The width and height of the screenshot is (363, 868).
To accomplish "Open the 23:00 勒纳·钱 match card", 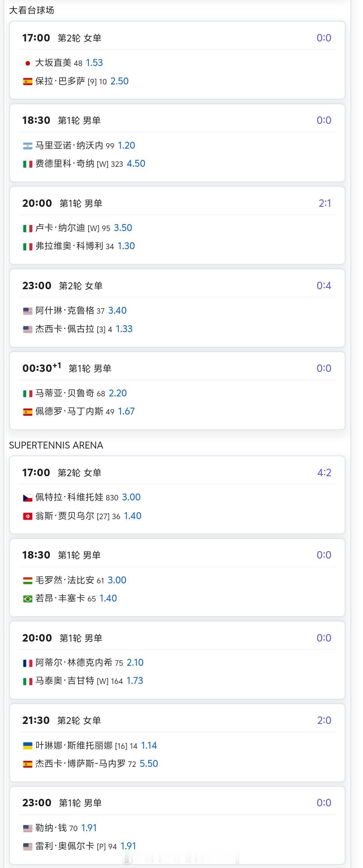I will (177, 826).
